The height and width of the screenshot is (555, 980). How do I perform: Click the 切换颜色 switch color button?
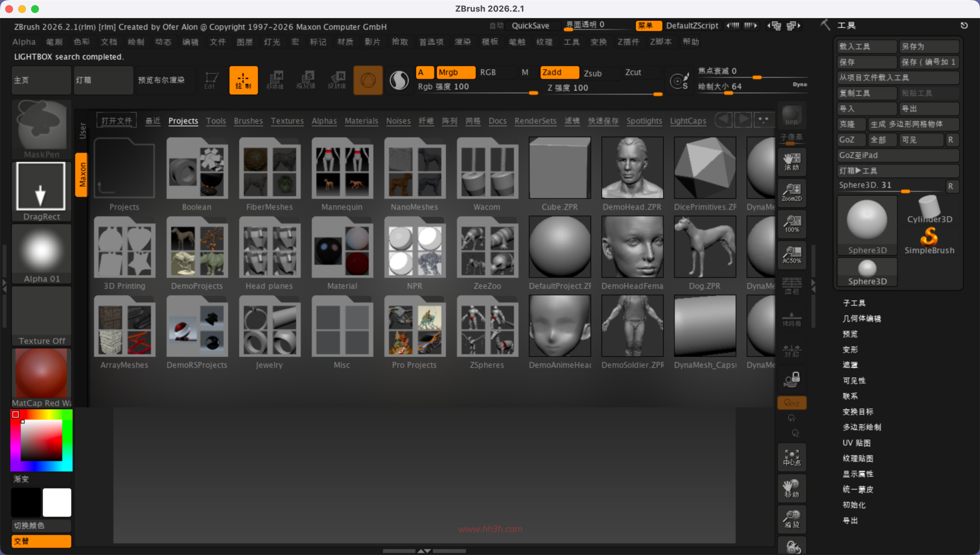[41, 526]
